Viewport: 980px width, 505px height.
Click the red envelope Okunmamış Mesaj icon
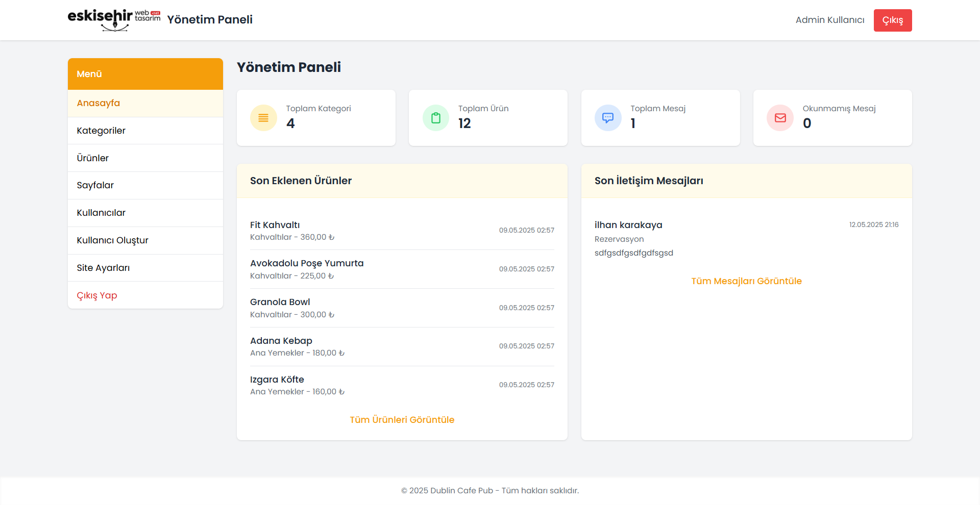[780, 118]
